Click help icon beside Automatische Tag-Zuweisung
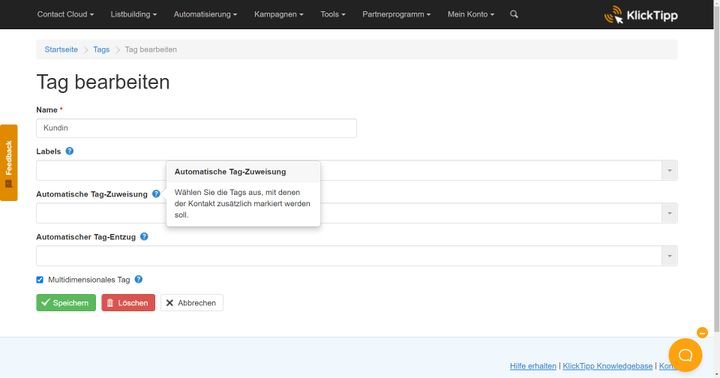The height and width of the screenshot is (378, 720). (x=156, y=194)
